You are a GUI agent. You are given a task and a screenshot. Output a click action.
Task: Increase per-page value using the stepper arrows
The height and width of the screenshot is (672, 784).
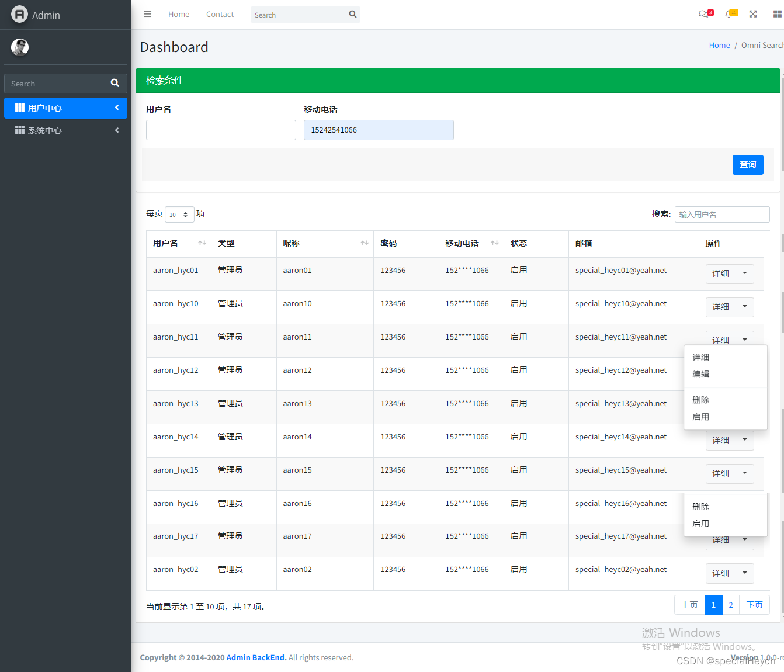click(186, 212)
